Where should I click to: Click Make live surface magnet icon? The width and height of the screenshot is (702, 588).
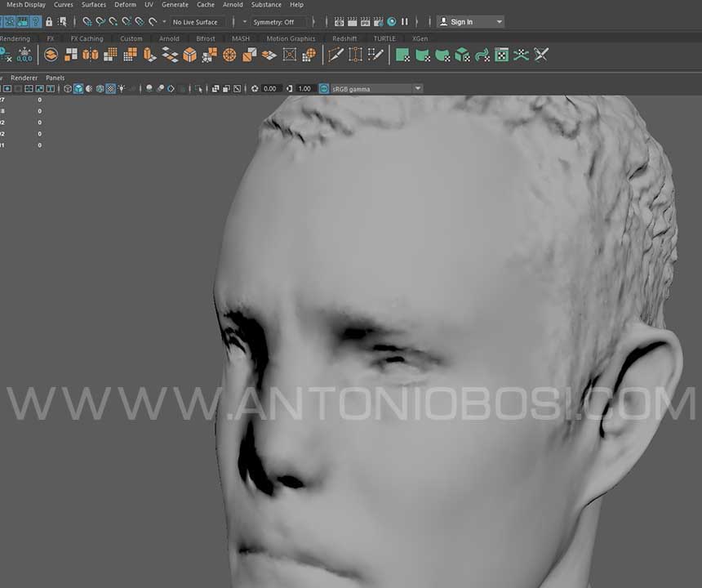(x=153, y=21)
